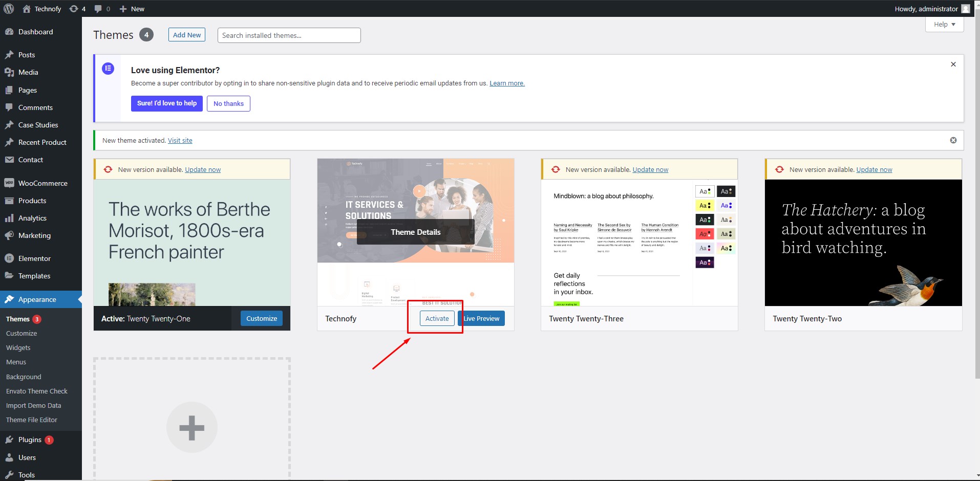Focus the Search installed themes field

289,35
